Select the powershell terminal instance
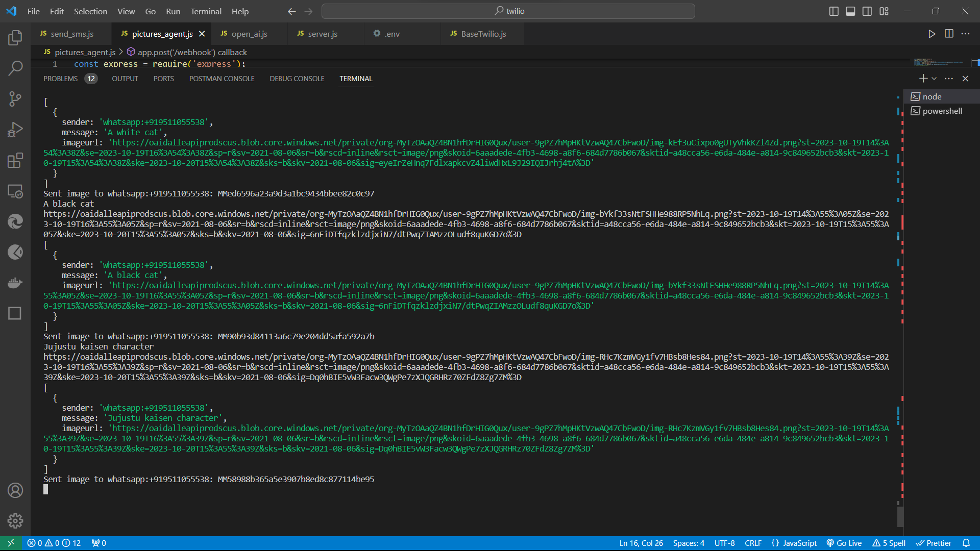980x551 pixels. [x=942, y=111]
